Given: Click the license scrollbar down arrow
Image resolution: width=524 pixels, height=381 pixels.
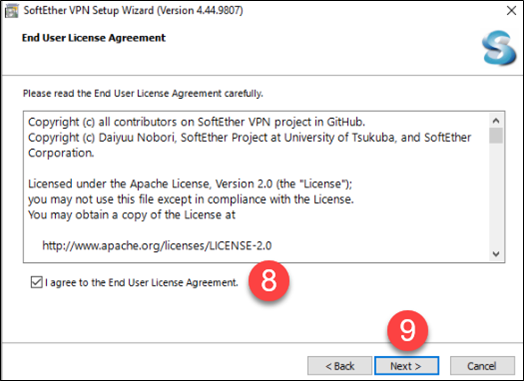Looking at the screenshot, I should (x=496, y=254).
